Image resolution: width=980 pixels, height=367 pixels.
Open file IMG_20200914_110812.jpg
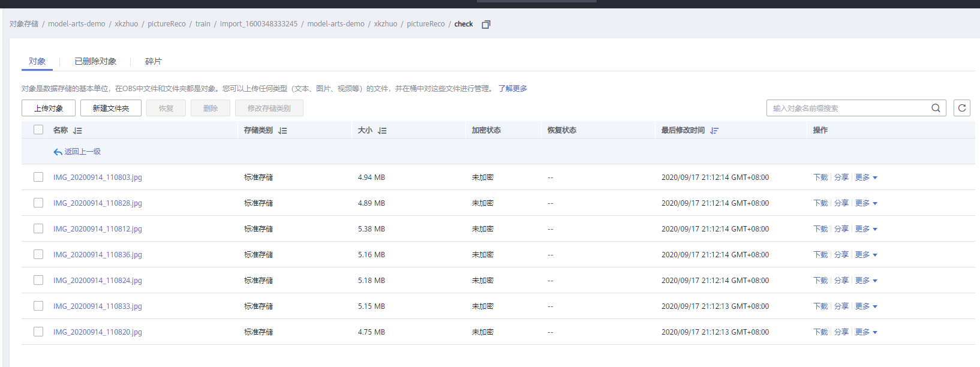point(98,229)
